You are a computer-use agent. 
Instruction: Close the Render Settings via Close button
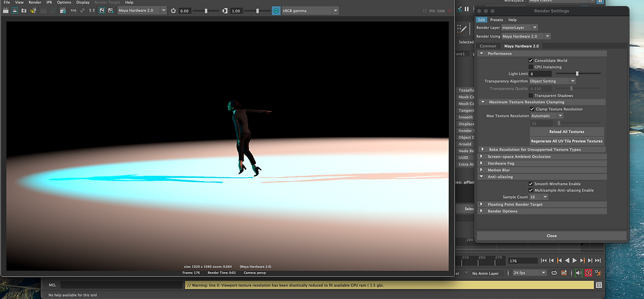tap(552, 236)
